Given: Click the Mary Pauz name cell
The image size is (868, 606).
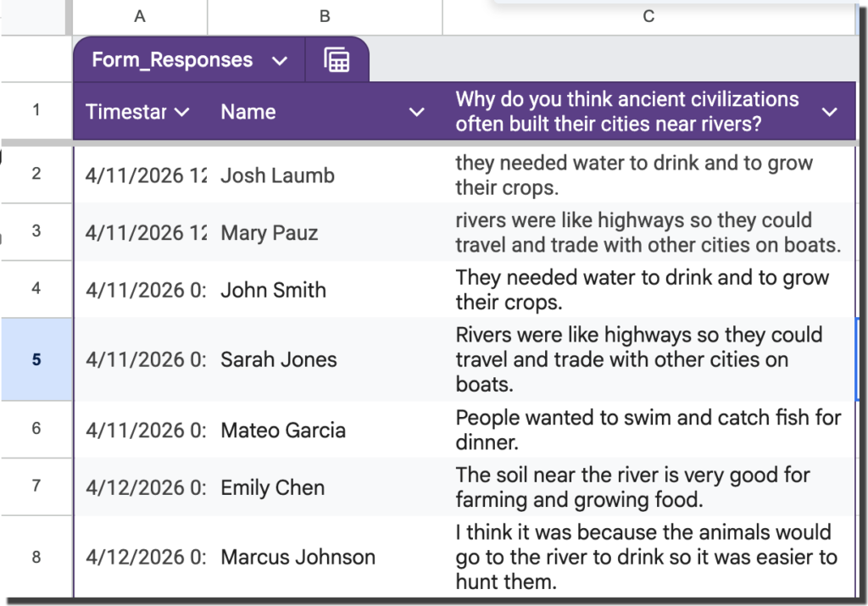Looking at the screenshot, I should (x=269, y=232).
